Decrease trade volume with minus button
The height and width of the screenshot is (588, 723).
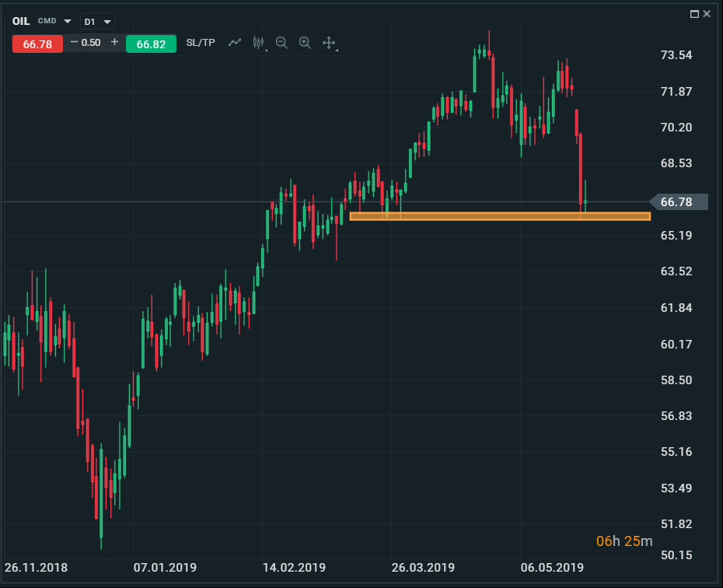point(74,43)
